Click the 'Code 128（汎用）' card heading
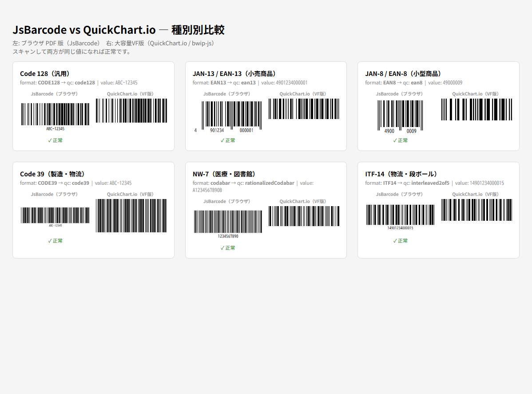This screenshot has height=394, width=532. 45,74
